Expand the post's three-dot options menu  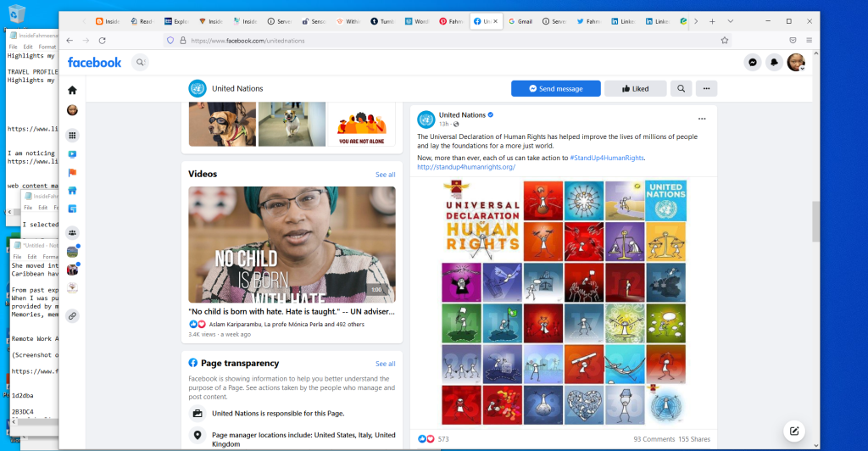tap(701, 119)
